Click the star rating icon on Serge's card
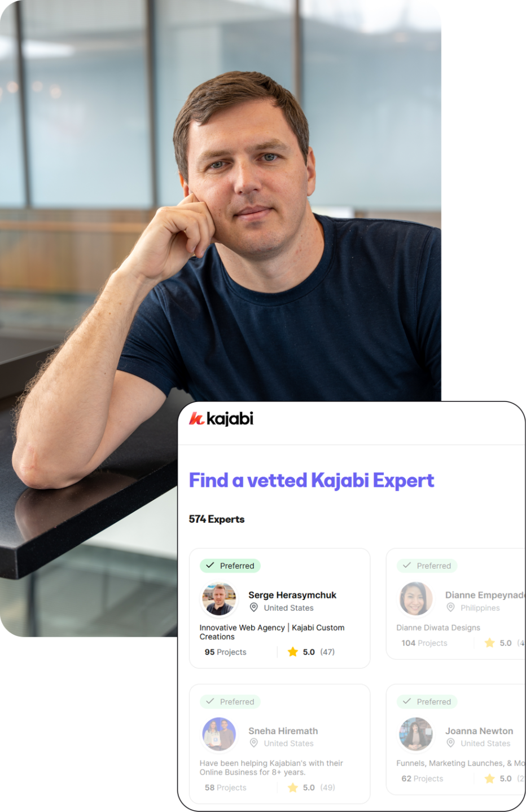This screenshot has width=526, height=812. coord(293,652)
